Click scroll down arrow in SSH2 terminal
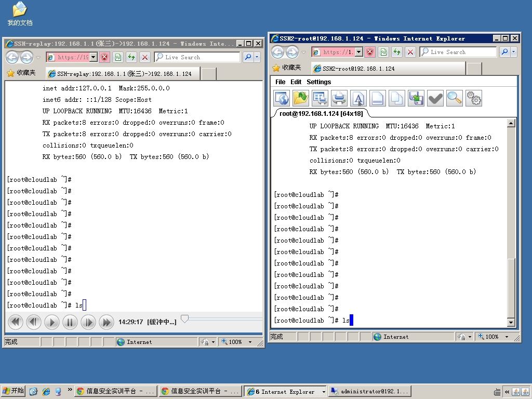Screen dimensions: 532x399 click(511, 322)
